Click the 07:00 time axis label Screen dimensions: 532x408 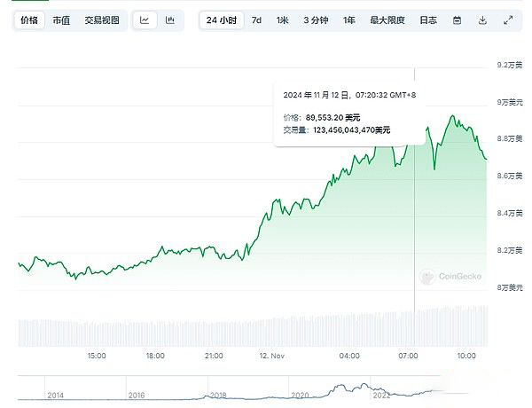point(408,356)
